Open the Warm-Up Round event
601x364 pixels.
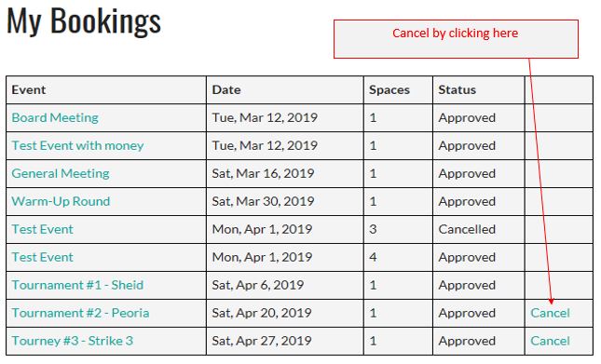pyautogui.click(x=61, y=201)
